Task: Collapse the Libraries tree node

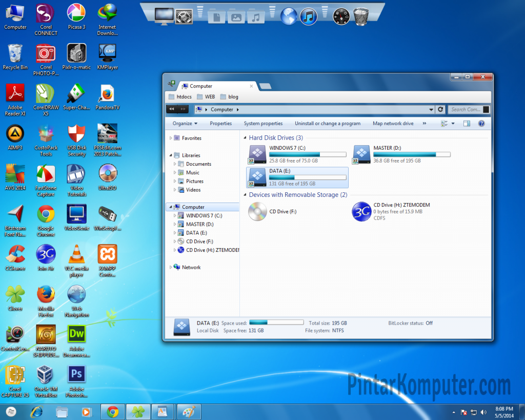Action: [x=171, y=155]
